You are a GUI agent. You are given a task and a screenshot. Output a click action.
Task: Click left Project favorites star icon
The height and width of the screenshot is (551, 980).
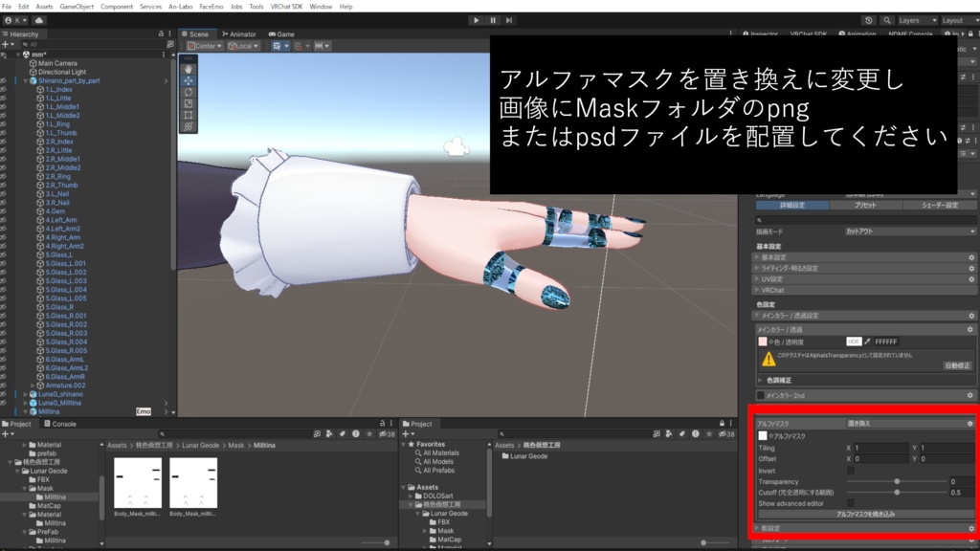[x=369, y=433]
